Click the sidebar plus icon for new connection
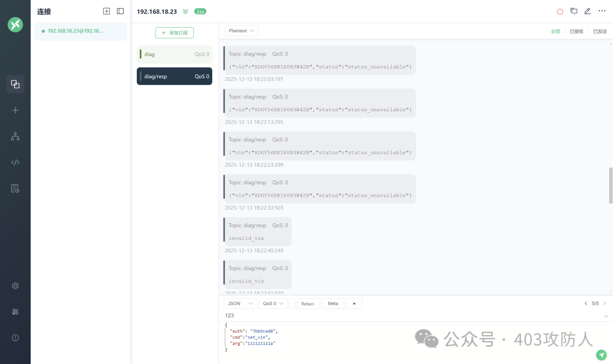The width and height of the screenshot is (613, 364). (x=15, y=110)
